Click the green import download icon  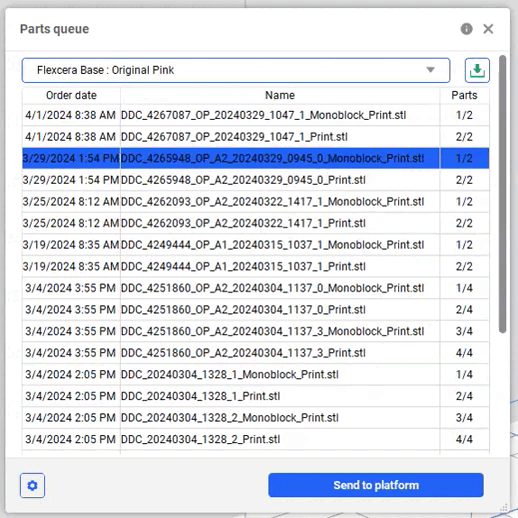477,70
